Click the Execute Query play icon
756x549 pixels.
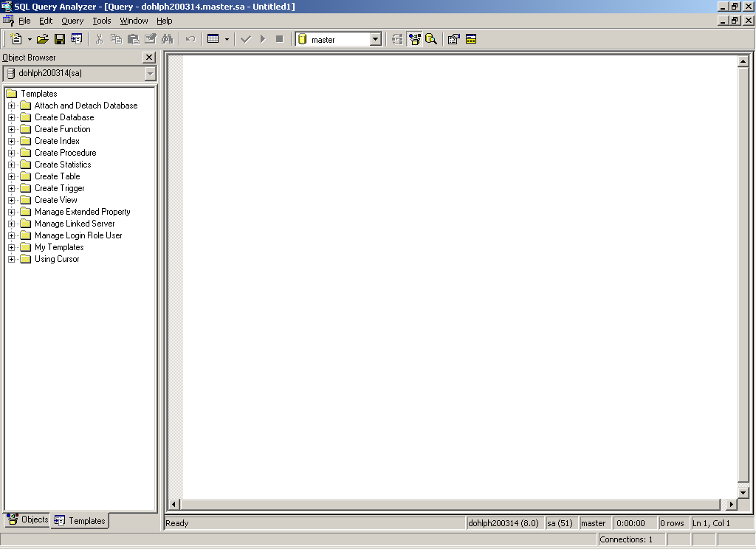click(x=263, y=39)
